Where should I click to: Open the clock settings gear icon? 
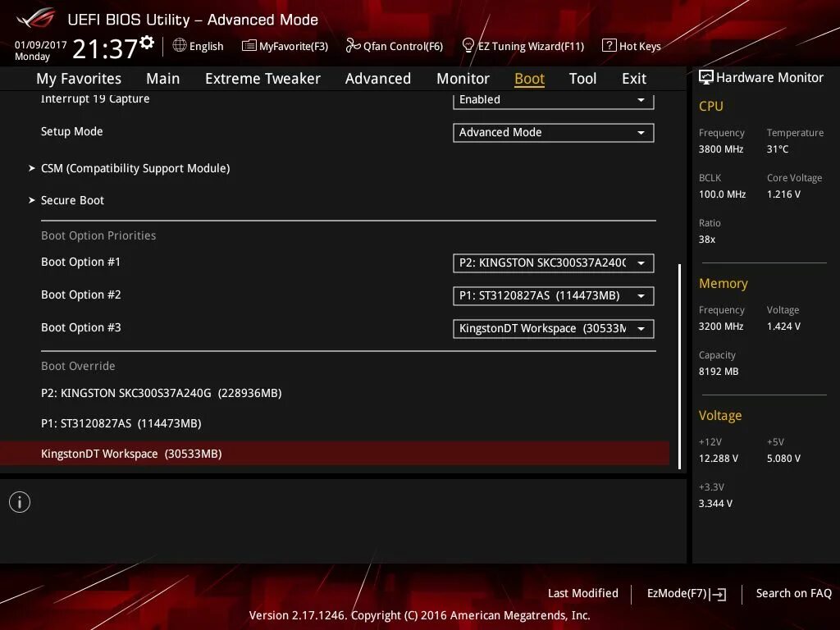pyautogui.click(x=147, y=43)
